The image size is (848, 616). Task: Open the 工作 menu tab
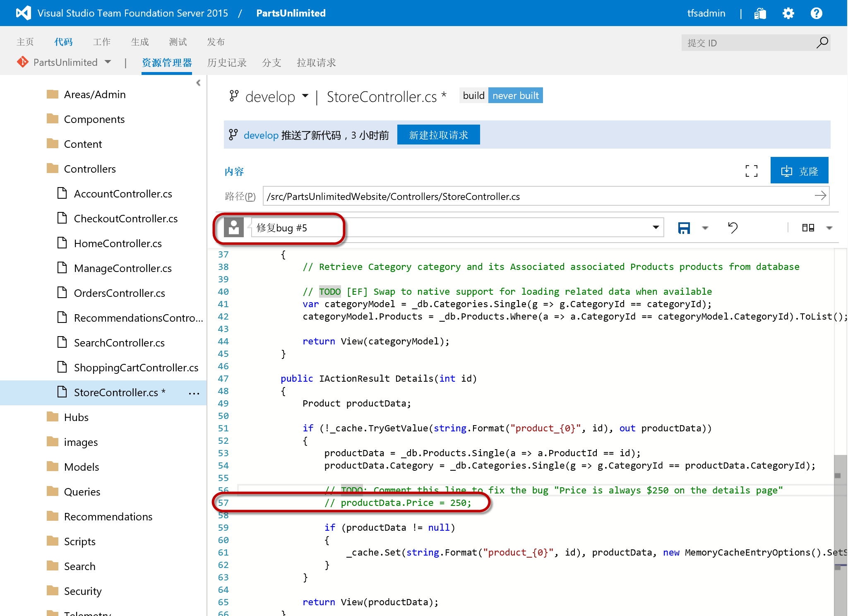coord(101,42)
